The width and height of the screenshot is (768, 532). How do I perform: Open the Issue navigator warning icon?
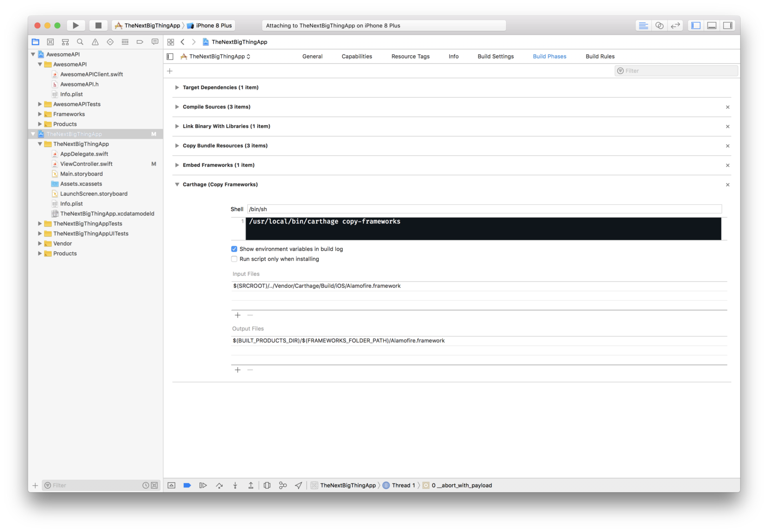[95, 42]
